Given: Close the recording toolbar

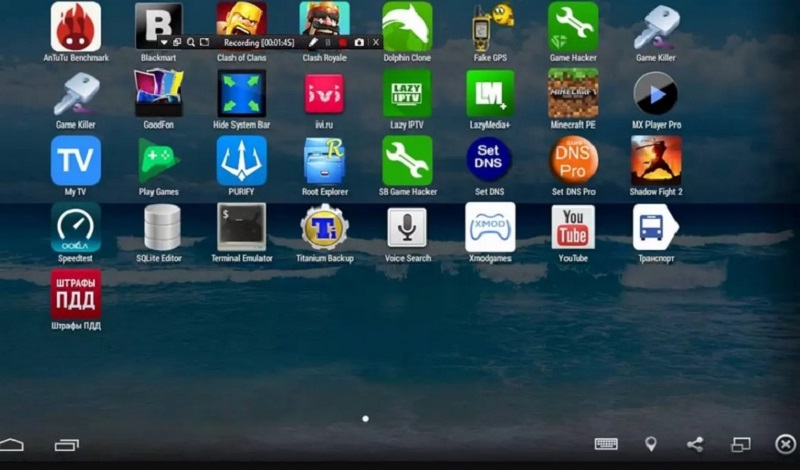Looking at the screenshot, I should pos(376,42).
